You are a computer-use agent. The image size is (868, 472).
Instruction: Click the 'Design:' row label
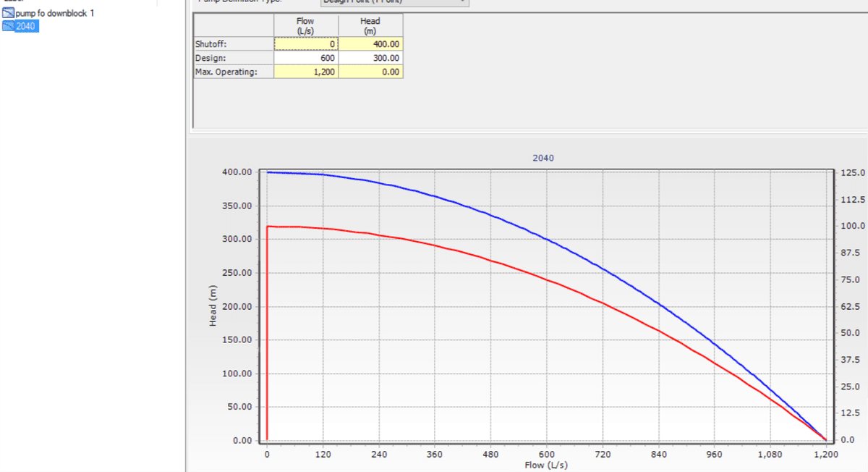[x=233, y=58]
